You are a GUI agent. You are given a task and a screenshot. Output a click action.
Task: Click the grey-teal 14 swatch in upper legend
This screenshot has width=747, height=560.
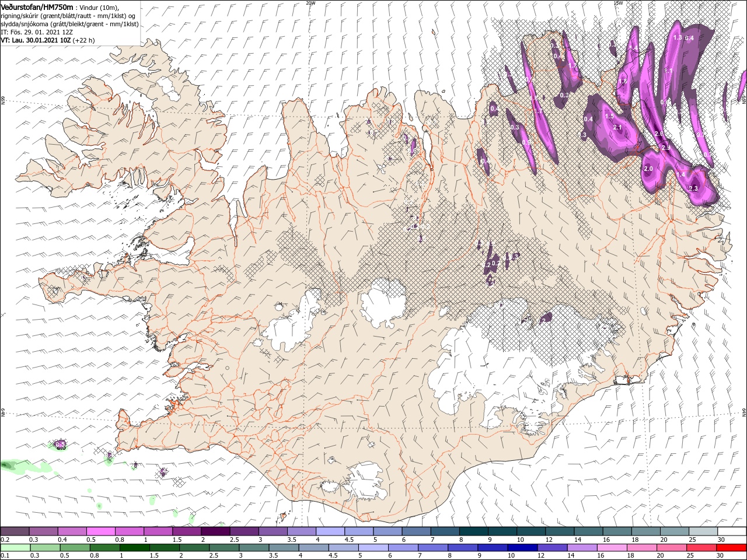tap(587, 531)
